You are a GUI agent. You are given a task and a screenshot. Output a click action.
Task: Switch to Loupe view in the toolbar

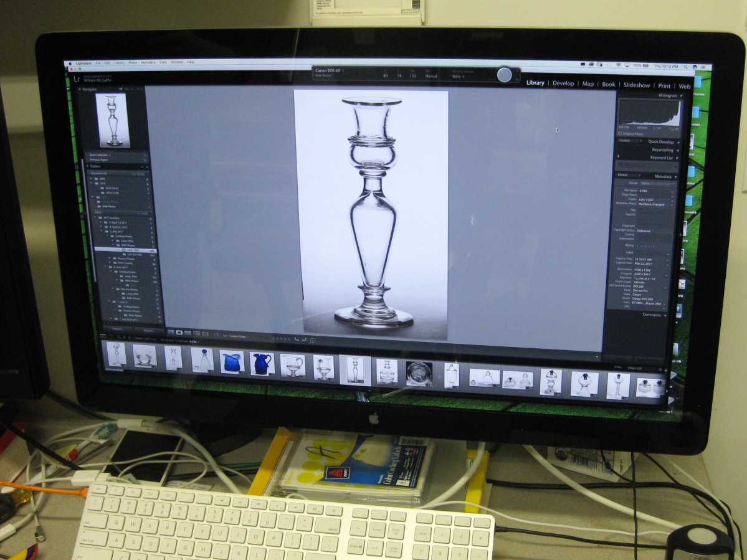pos(179,333)
